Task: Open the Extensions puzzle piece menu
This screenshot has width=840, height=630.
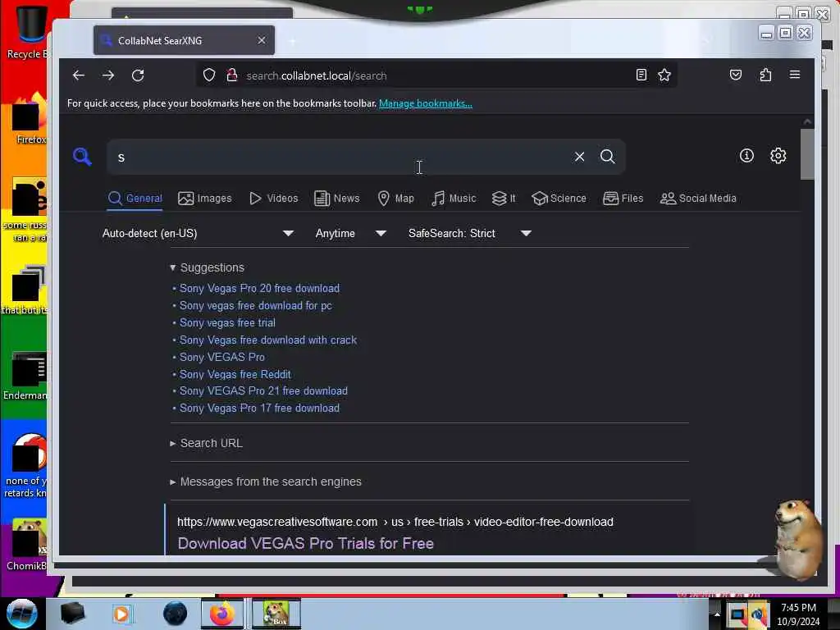Action: [x=765, y=75]
